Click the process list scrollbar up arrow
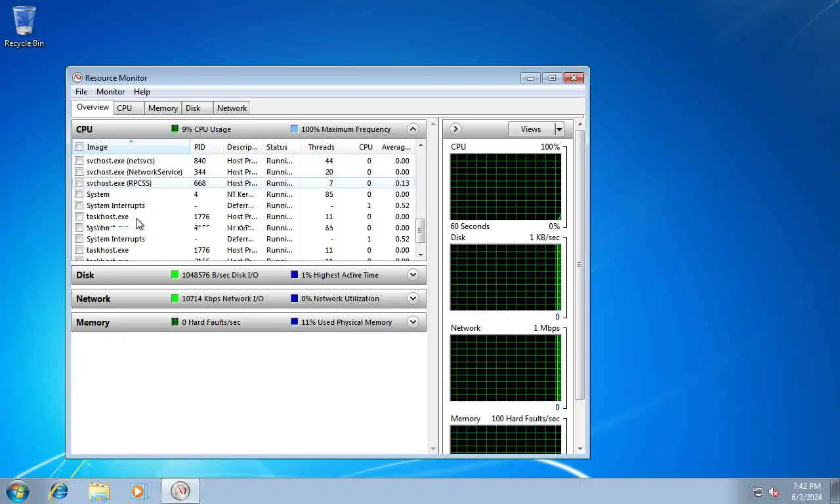 click(421, 145)
